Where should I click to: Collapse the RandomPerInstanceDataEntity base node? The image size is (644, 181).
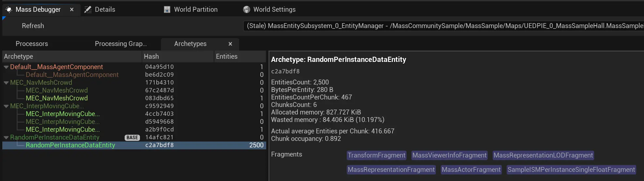6,138
